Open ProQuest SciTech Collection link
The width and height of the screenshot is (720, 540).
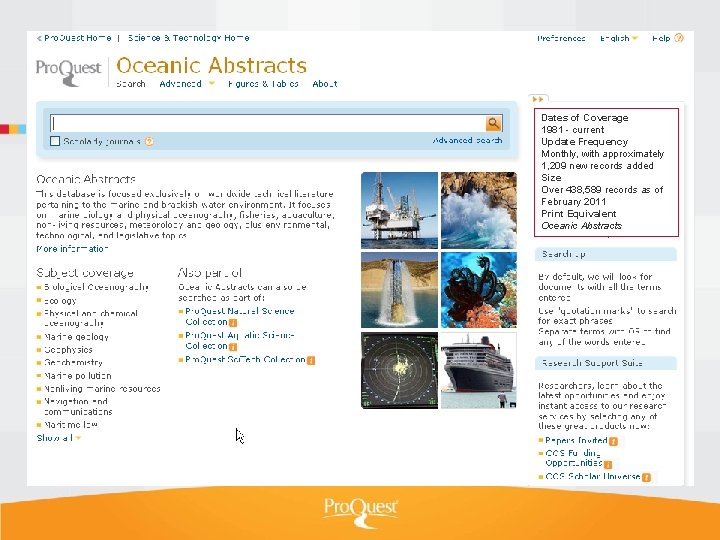[245, 360]
